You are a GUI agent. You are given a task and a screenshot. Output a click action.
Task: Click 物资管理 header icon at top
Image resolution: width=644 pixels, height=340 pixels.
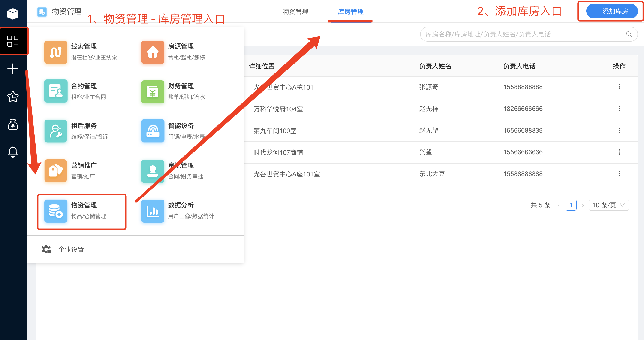42,12
